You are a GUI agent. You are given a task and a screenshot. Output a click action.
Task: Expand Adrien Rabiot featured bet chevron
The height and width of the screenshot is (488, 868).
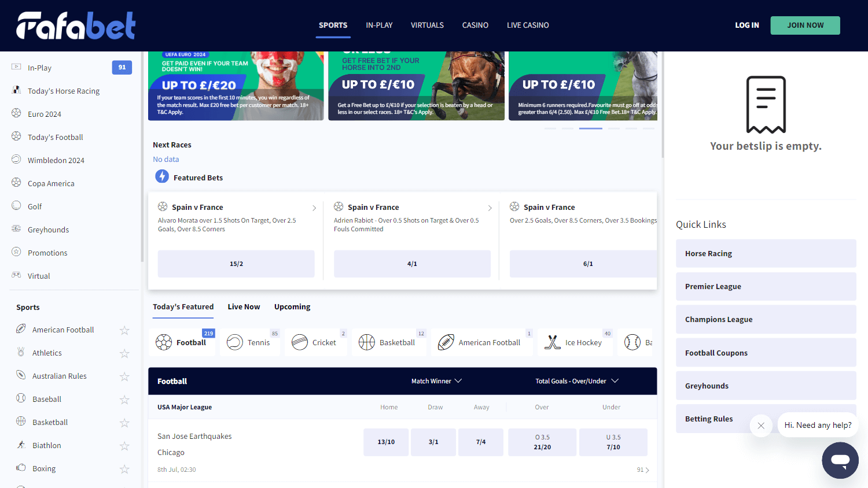coord(490,208)
